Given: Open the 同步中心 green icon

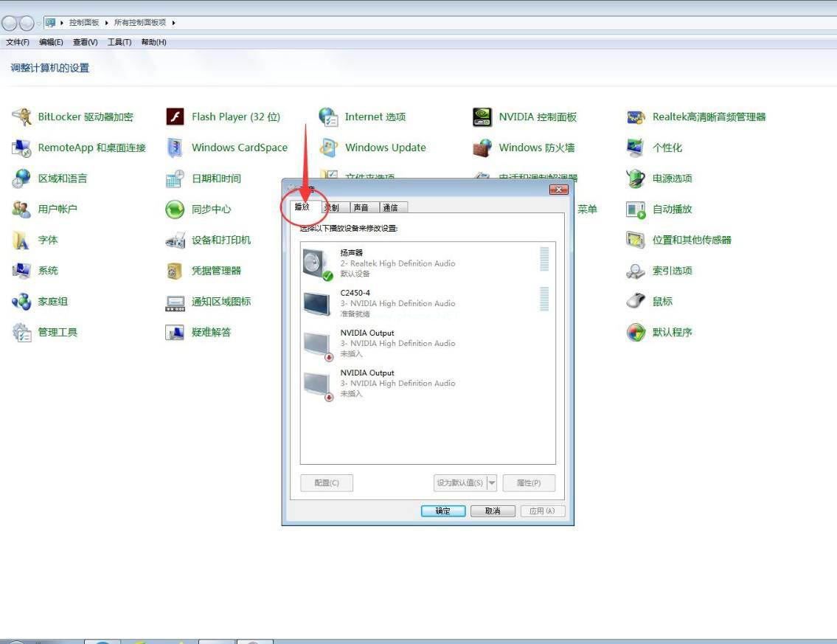Looking at the screenshot, I should coord(175,209).
